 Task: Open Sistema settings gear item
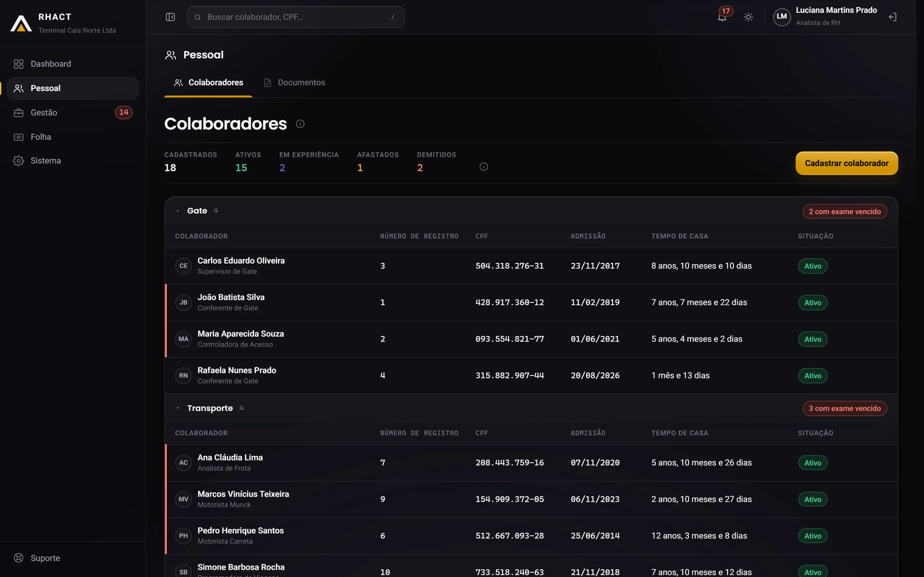[73, 161]
